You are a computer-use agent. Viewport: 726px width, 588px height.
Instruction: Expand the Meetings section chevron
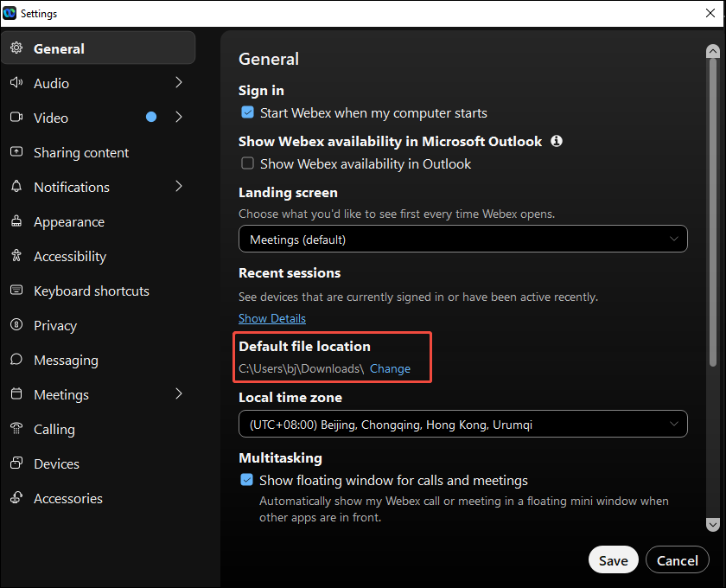pyautogui.click(x=179, y=394)
